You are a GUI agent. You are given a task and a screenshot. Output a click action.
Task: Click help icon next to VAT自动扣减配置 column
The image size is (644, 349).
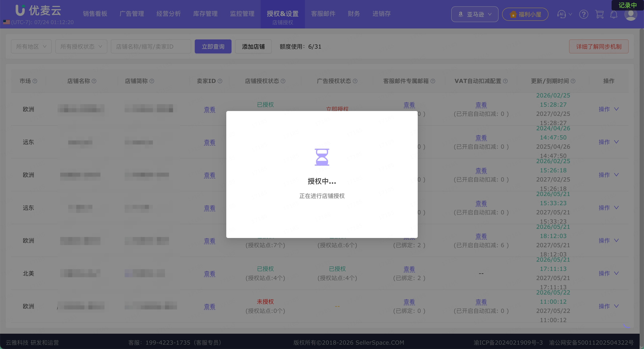point(505,81)
